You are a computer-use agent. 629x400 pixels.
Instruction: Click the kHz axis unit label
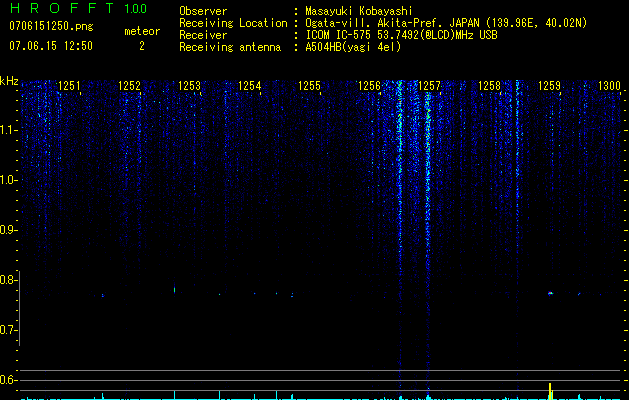coord(9,81)
